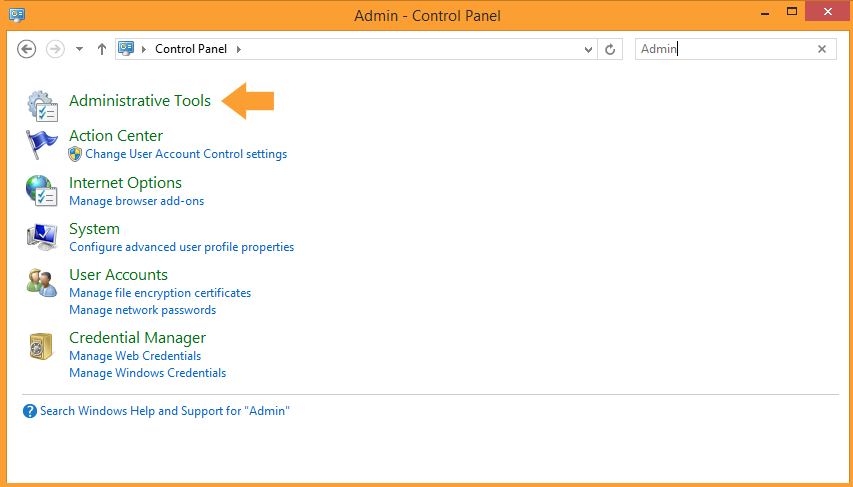
Task: Expand the address bar history dropdown
Action: pos(588,50)
